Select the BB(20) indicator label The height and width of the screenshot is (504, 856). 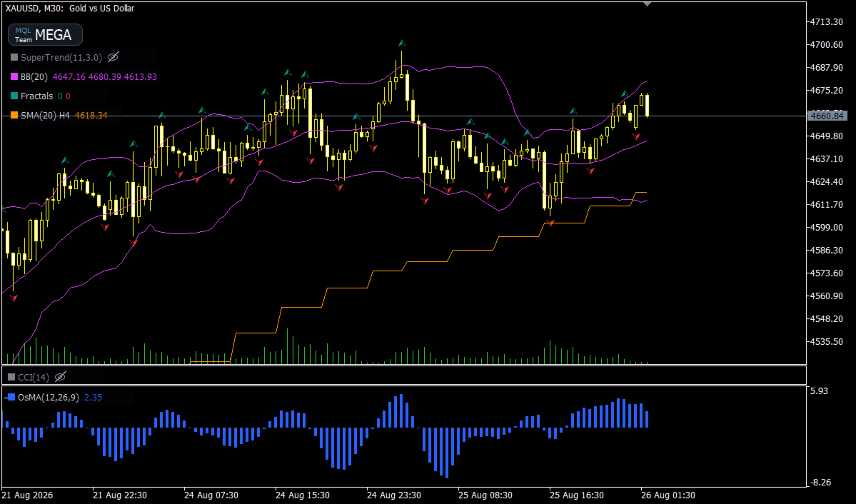(x=34, y=77)
